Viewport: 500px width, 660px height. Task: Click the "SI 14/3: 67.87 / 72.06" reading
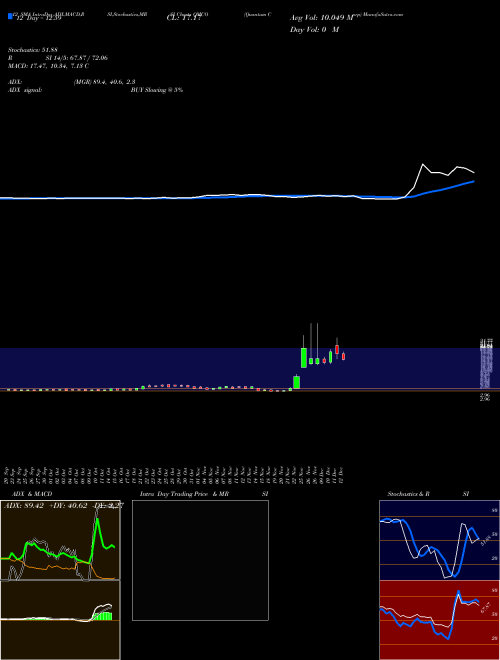77,58
